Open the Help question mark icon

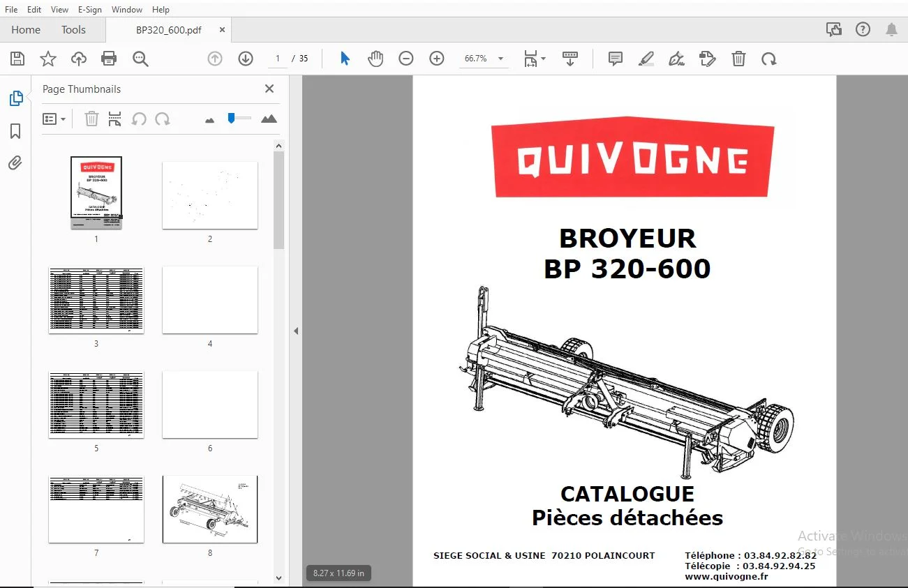(x=863, y=29)
